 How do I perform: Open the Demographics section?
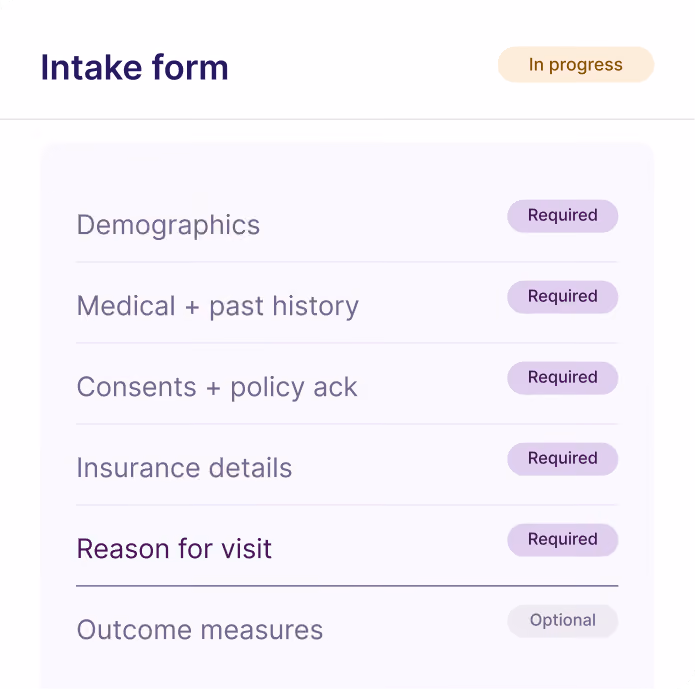pos(347,222)
